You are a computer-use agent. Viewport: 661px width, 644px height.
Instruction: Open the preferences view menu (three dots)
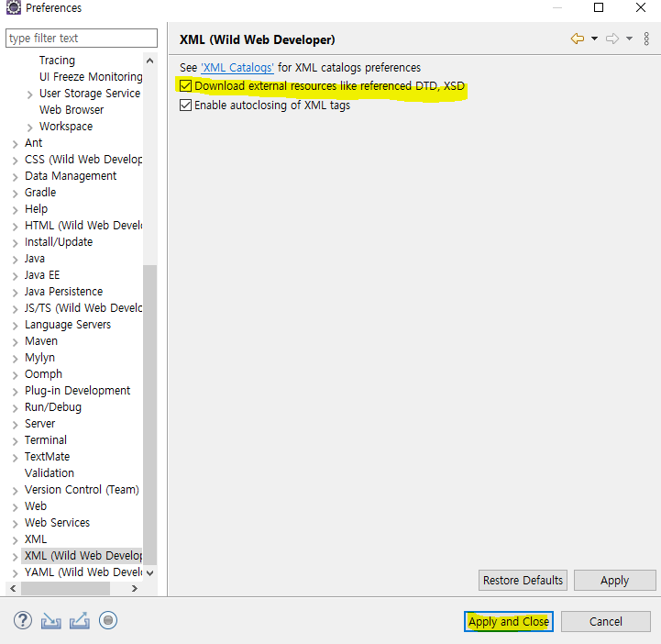tap(646, 39)
